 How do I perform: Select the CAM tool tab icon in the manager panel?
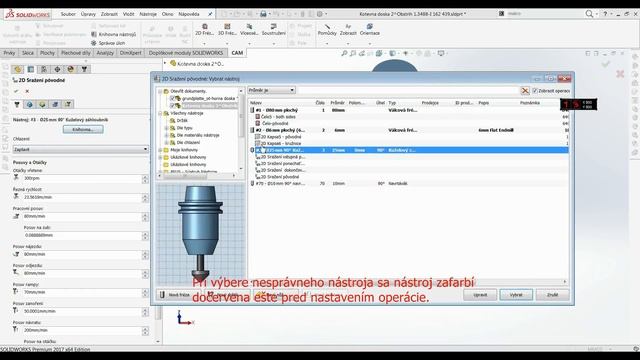click(84, 69)
